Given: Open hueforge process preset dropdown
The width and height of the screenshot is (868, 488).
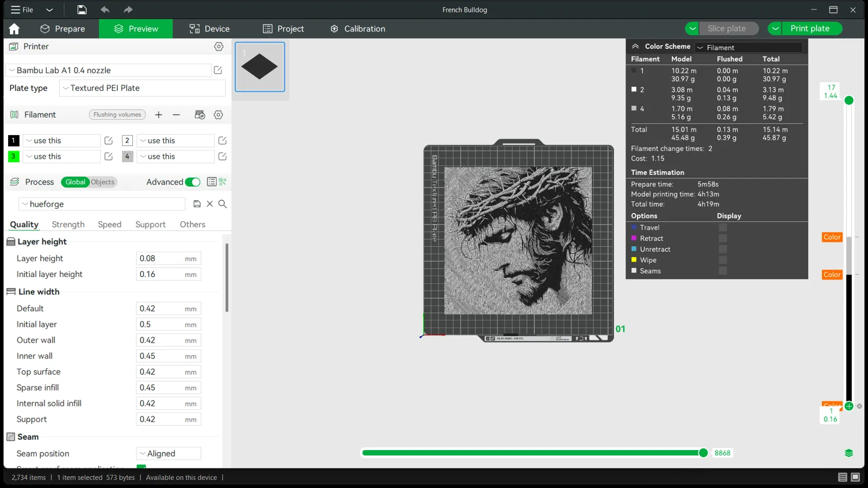Looking at the screenshot, I should click(102, 204).
